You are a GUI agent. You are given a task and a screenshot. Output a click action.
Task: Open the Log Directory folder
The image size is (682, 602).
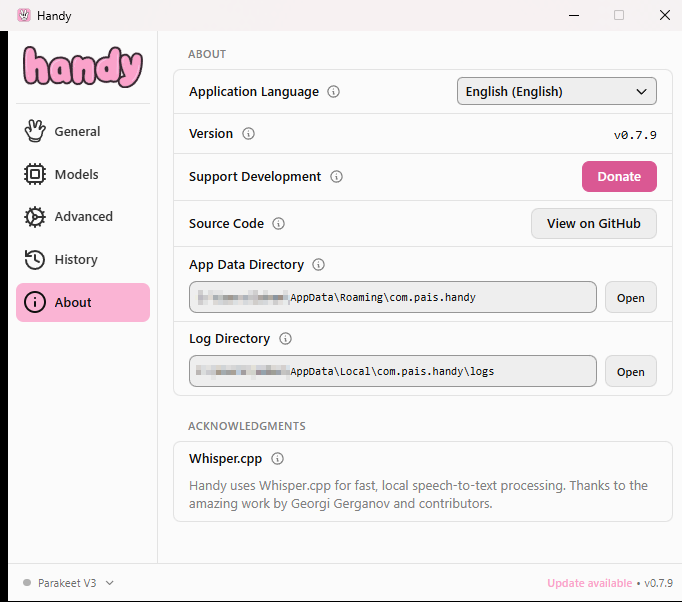[630, 372]
